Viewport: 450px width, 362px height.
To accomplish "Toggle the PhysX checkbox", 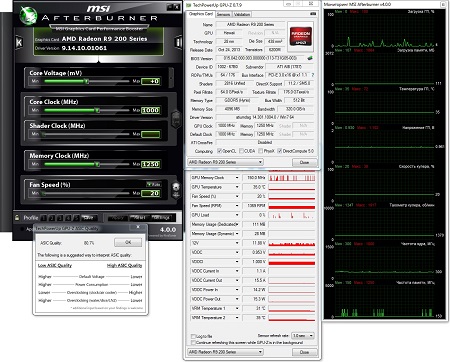I will pyautogui.click(x=261, y=151).
